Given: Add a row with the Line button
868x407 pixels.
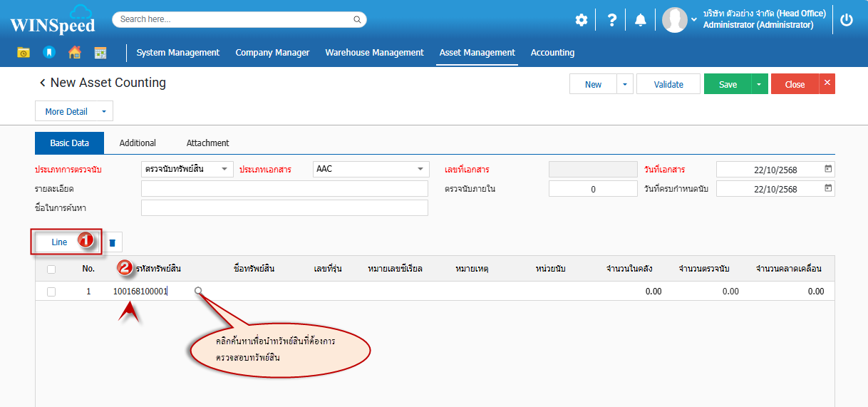Looking at the screenshot, I should [59, 242].
